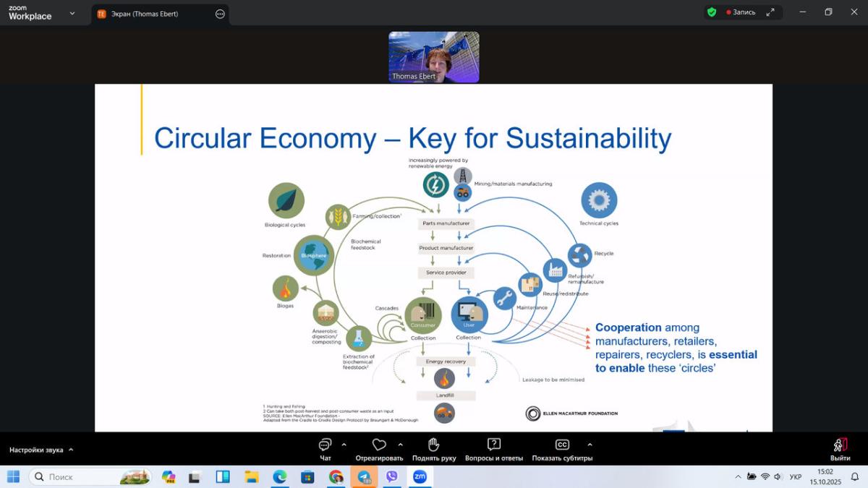
Task: Expand the reactions options arrow
Action: (400, 445)
